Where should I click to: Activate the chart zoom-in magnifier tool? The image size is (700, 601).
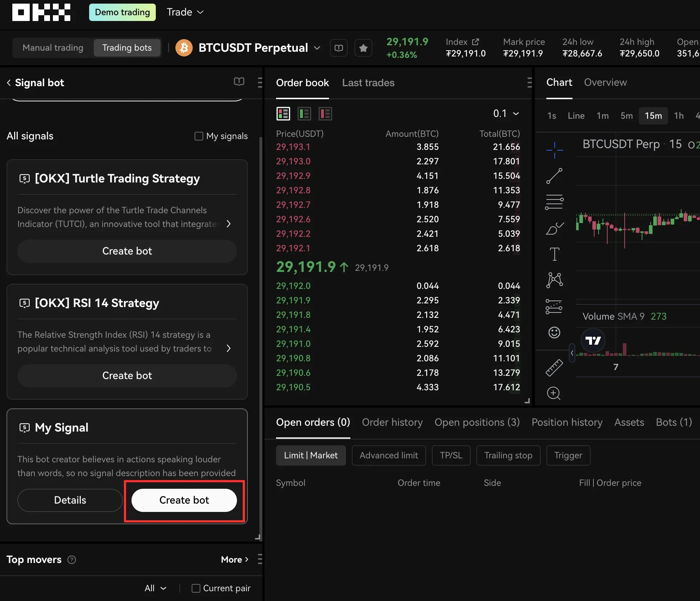(554, 393)
